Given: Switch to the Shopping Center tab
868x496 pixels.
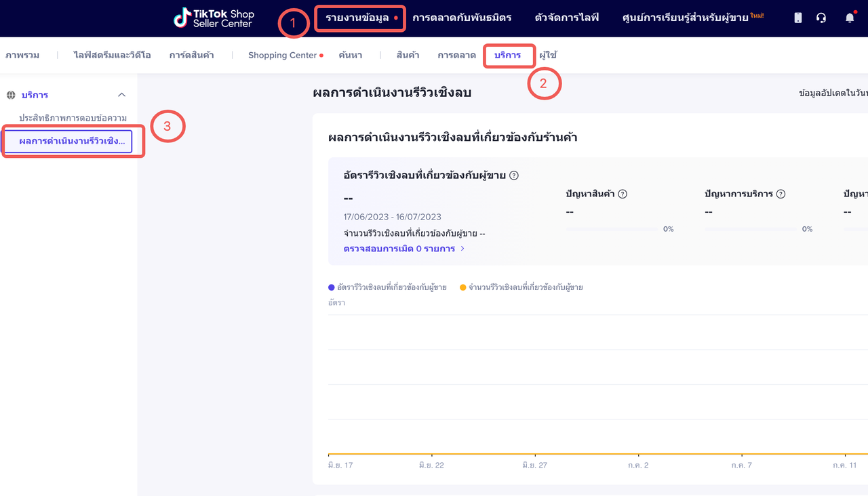Looking at the screenshot, I should coord(282,56).
